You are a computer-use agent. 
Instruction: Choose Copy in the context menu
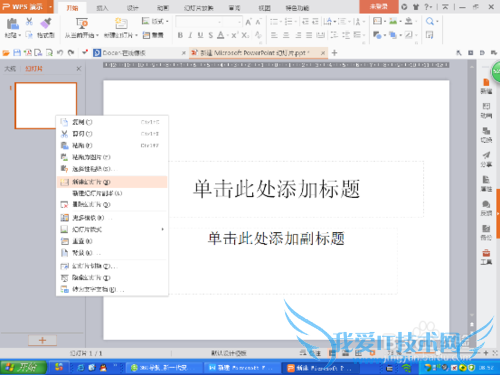click(112, 122)
